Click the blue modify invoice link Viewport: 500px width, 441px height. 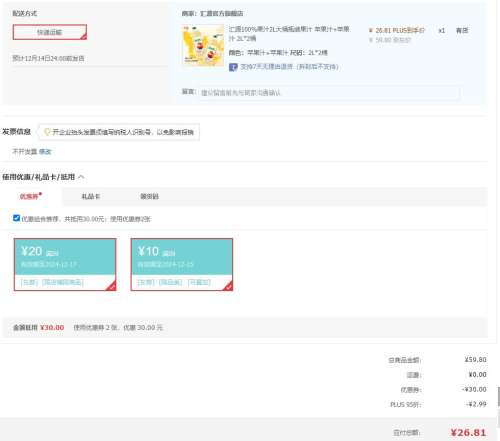click(x=45, y=152)
